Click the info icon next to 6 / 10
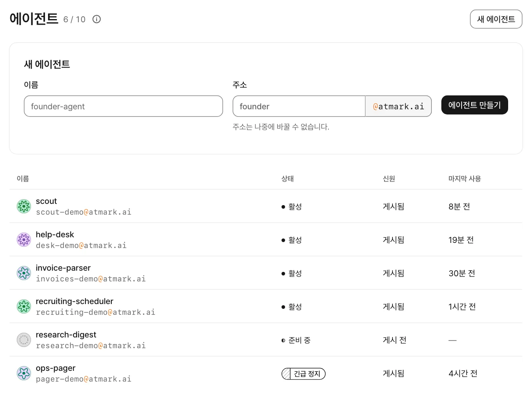The width and height of the screenshot is (532, 409). coord(97,19)
